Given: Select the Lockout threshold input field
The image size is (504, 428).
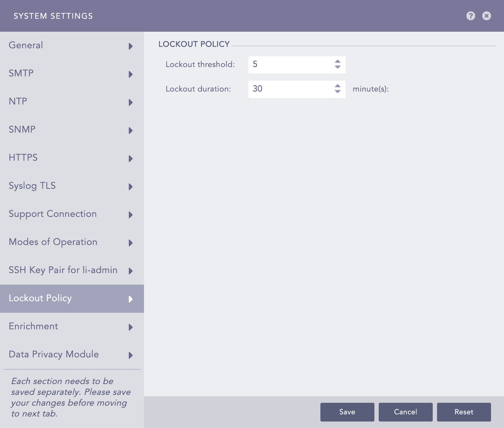Looking at the screenshot, I should (288, 64).
